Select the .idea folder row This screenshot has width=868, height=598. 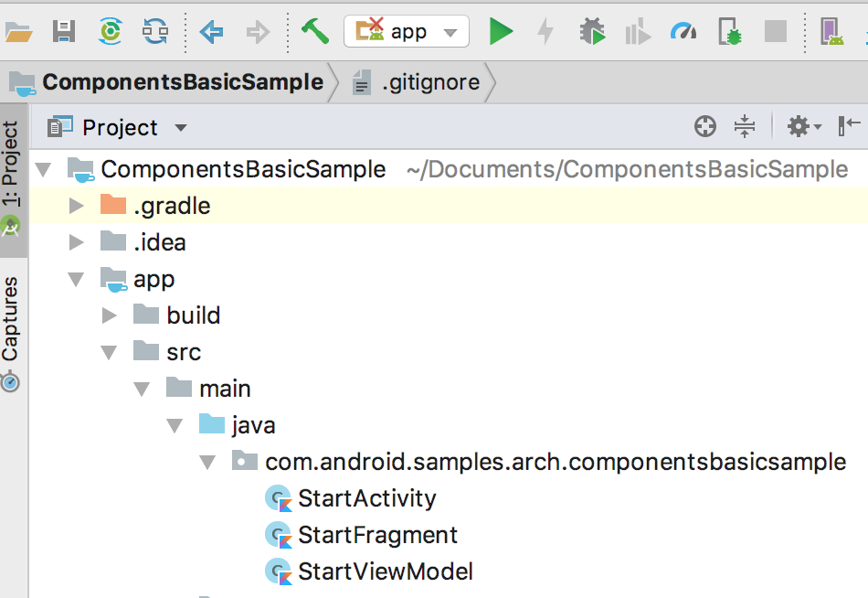coord(449,242)
